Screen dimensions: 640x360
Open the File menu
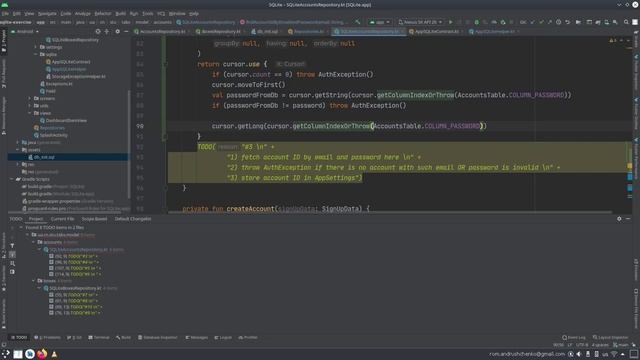[x=5, y=13]
